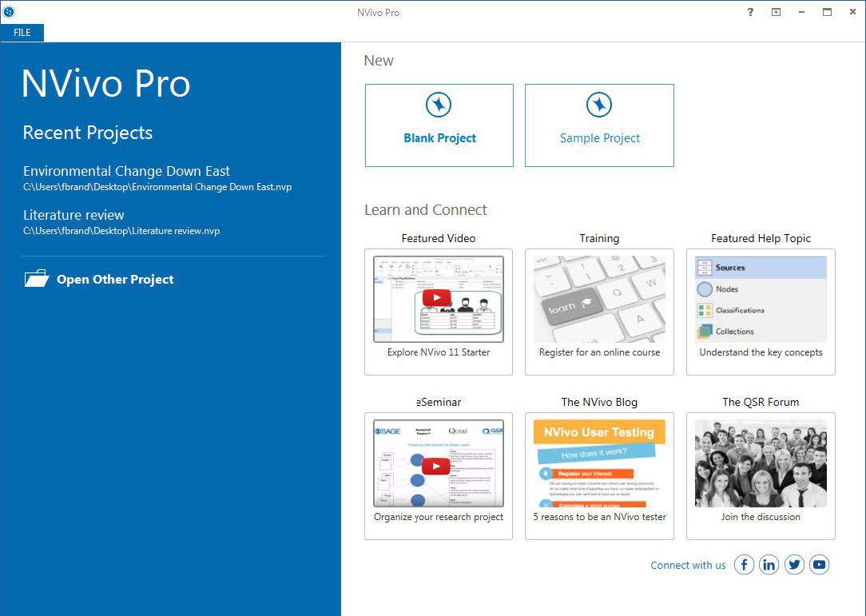
Task: Click 'The QSR Forum' heading
Action: [761, 402]
